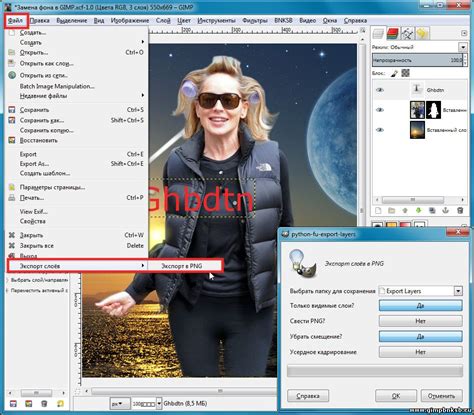Select the black-and-white layer mask thumbnail
Viewport: 474px width, 415px height.
pos(433,110)
